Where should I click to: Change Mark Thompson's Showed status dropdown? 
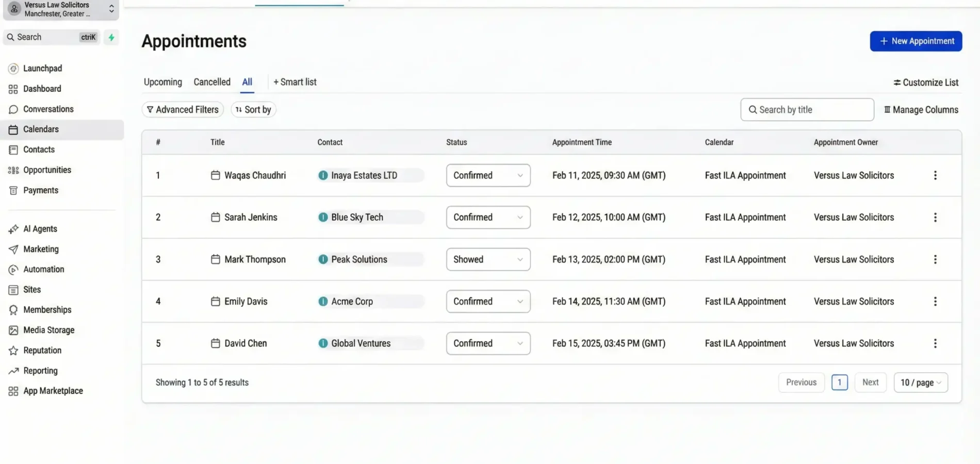[x=487, y=259]
